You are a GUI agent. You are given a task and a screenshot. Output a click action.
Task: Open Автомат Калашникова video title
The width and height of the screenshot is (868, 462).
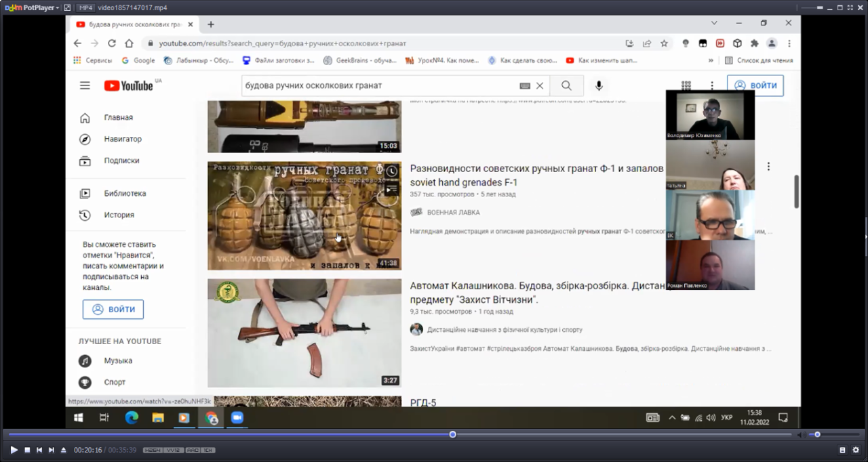(537, 292)
